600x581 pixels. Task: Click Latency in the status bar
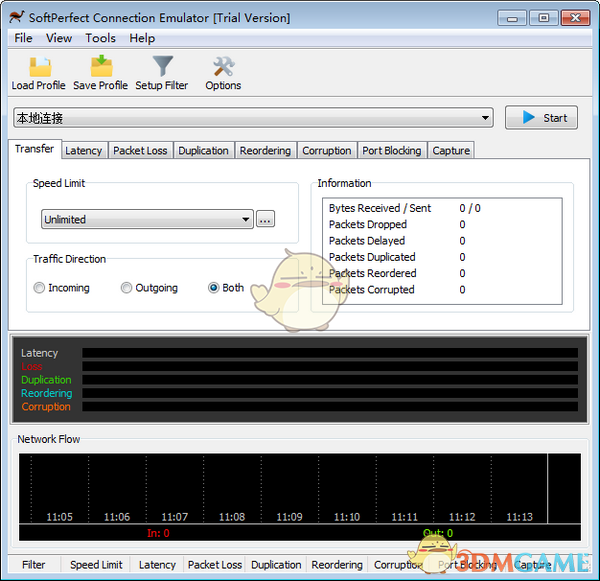click(x=157, y=565)
